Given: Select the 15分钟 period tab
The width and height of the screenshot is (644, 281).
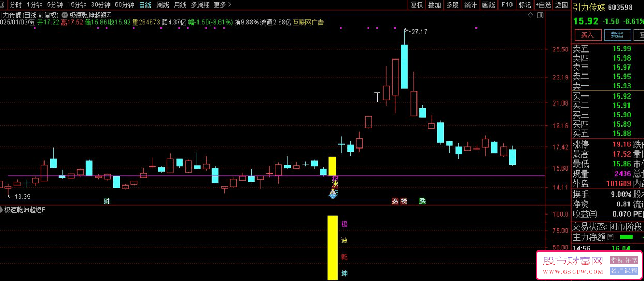Looking at the screenshot, I should 77,5.
